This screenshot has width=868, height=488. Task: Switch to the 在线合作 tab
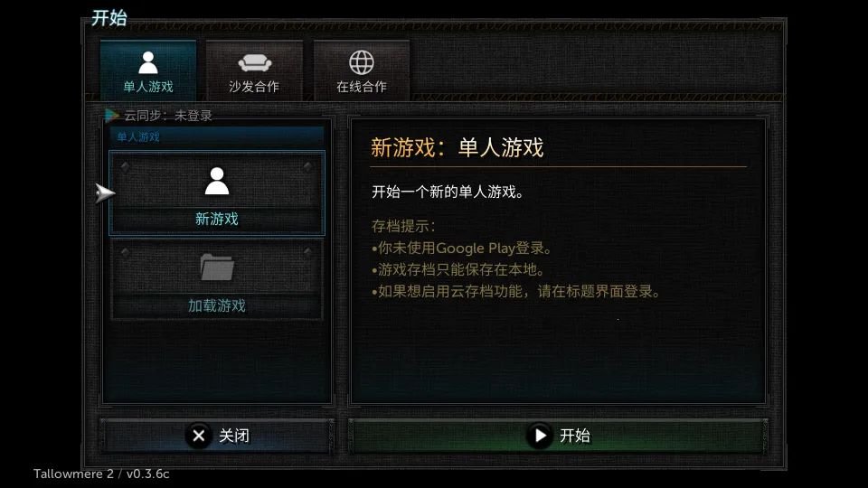[362, 70]
